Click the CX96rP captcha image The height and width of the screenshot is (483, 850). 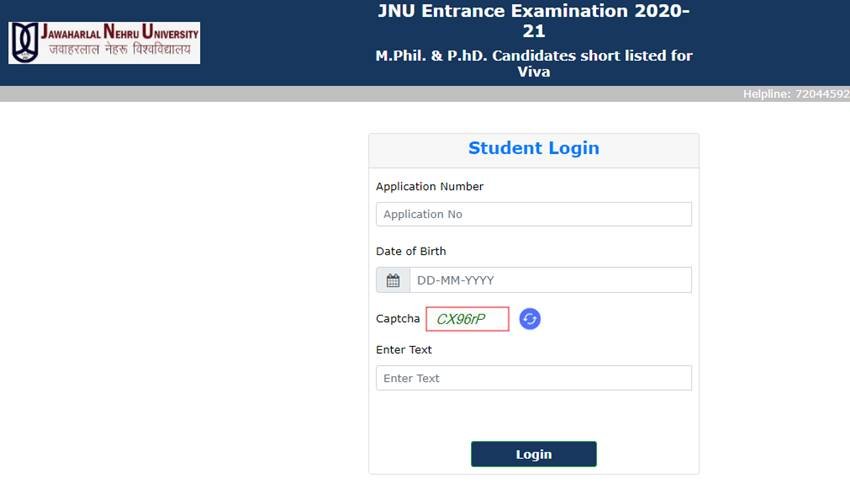click(x=467, y=319)
